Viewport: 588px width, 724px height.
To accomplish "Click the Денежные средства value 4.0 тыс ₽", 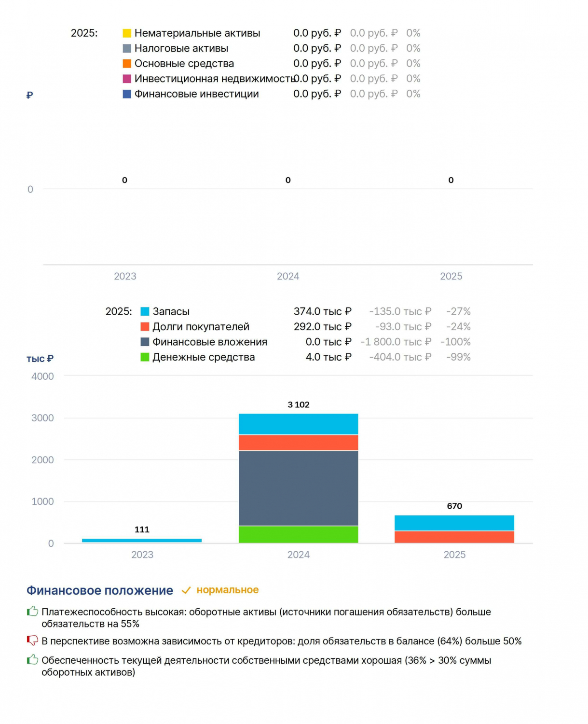I will pyautogui.click(x=328, y=357).
